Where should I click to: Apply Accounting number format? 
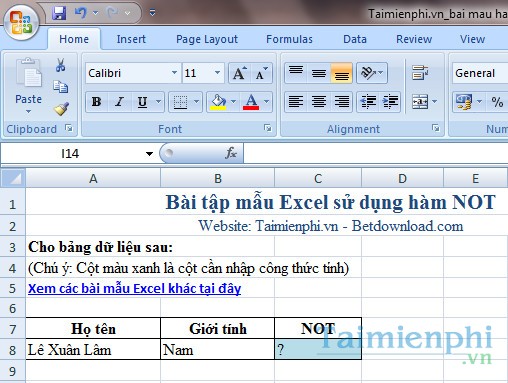pyautogui.click(x=464, y=102)
